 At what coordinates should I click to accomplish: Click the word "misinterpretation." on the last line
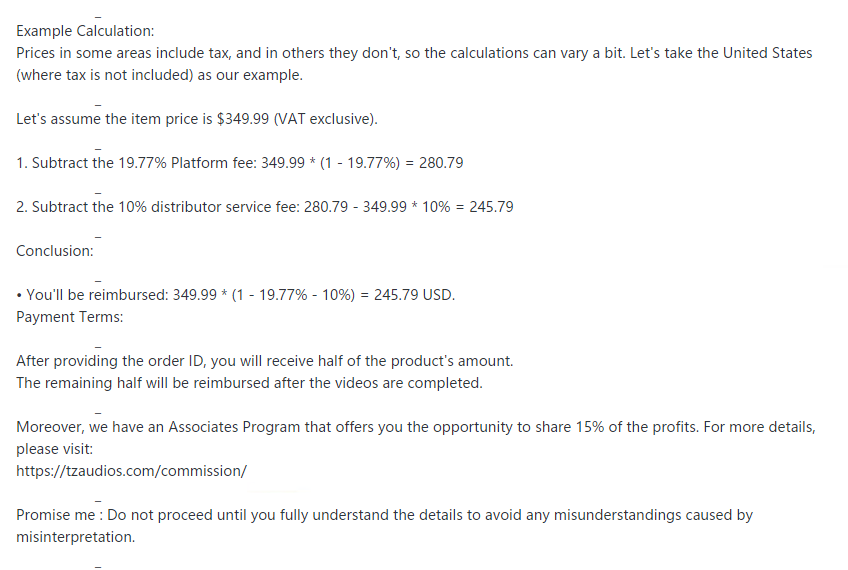pos(75,537)
